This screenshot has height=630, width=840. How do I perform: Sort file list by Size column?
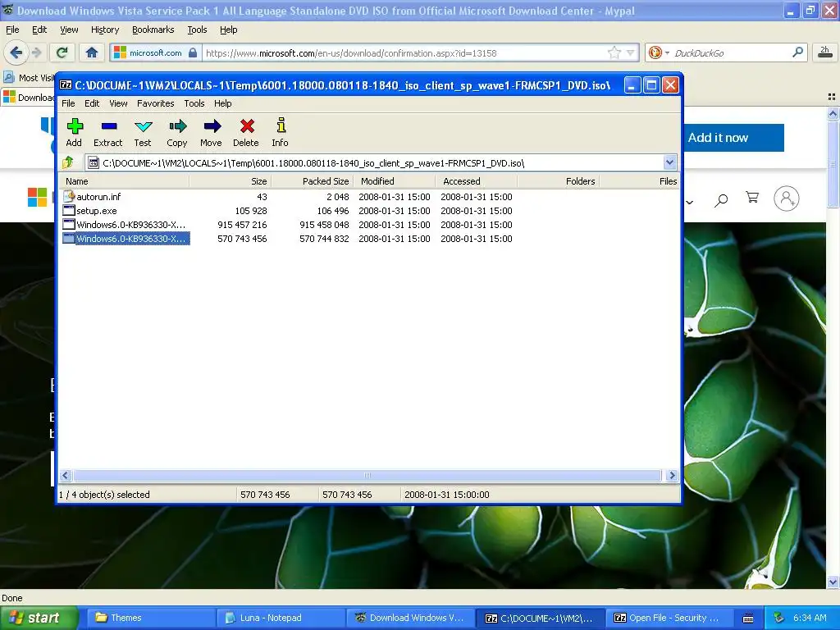pyautogui.click(x=231, y=181)
